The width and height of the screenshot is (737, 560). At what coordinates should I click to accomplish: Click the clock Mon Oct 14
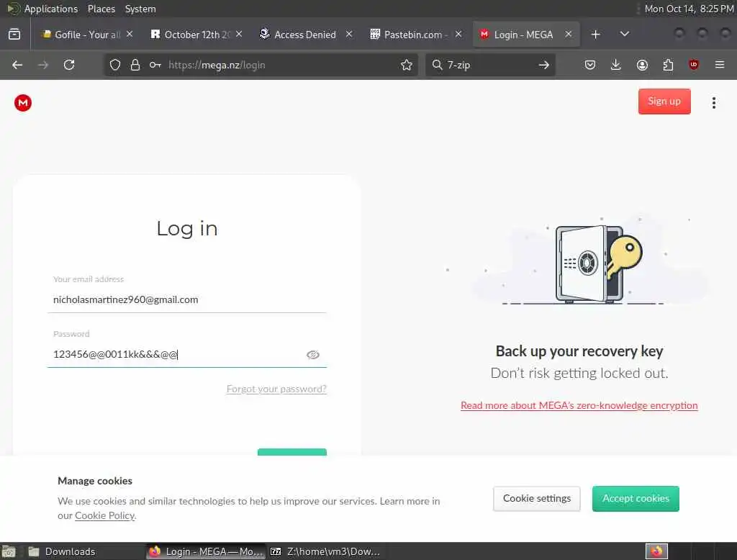[x=689, y=9]
